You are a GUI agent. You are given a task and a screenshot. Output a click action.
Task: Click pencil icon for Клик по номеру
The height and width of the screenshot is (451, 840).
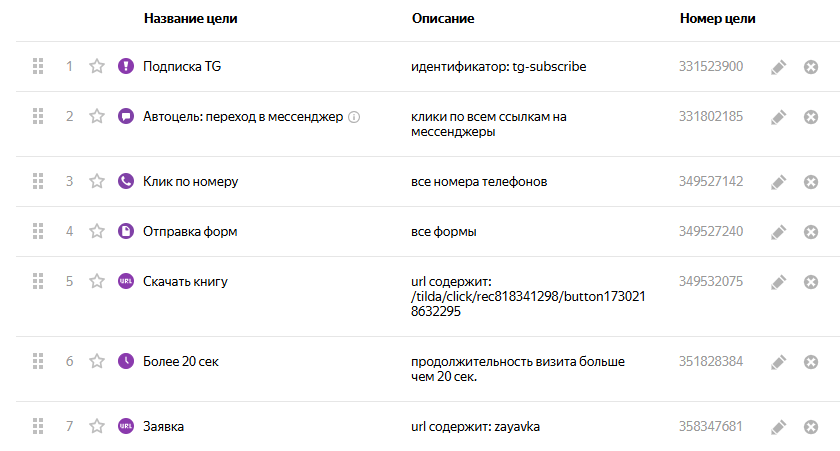(779, 182)
